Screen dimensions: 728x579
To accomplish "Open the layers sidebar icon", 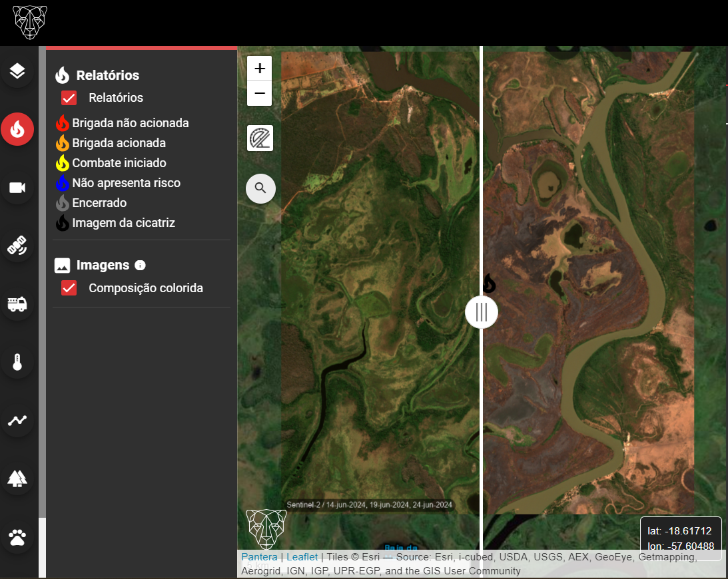I will tap(17, 71).
